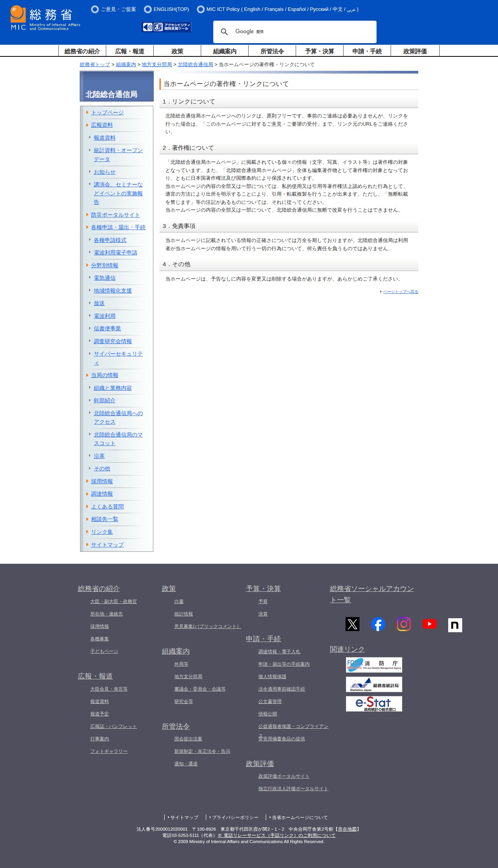Open 沿革 sidebar link

(99, 456)
